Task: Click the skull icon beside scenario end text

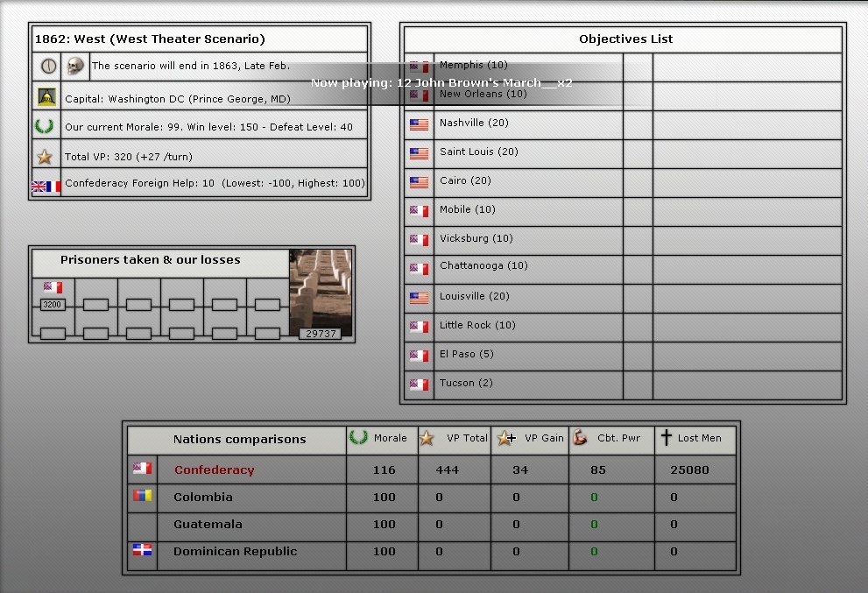Action: (75, 66)
